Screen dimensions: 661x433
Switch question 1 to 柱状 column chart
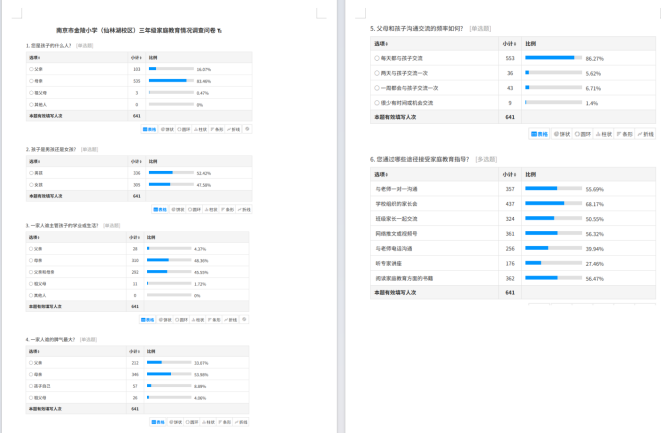[x=200, y=129]
